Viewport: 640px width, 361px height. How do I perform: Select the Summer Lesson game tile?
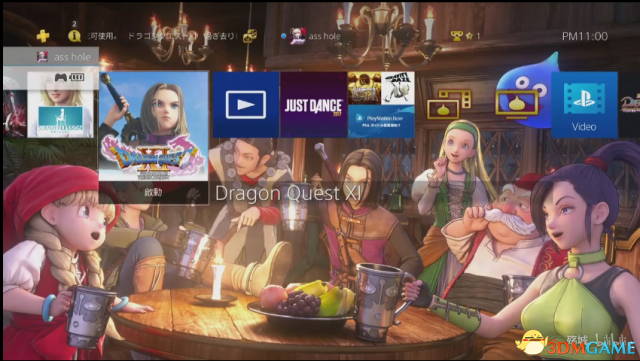point(60,105)
